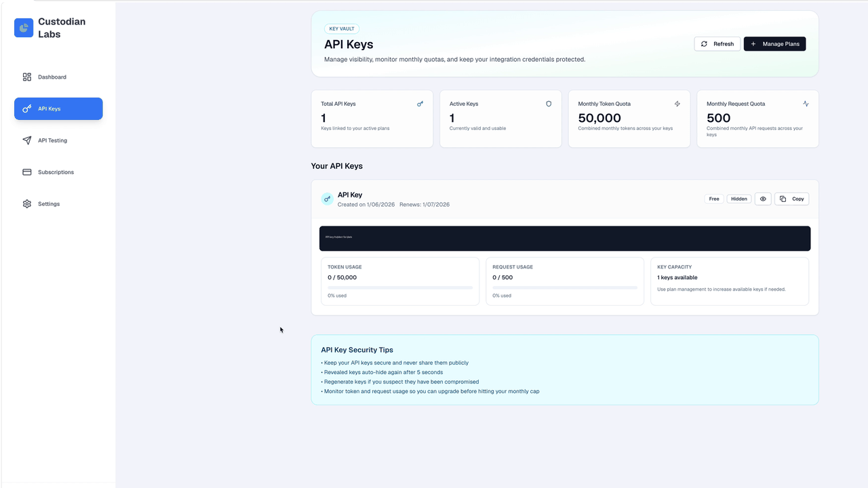Screen dimensions: 868x488
Task: Click the 'Total API Keys' card label
Action: click(338, 104)
